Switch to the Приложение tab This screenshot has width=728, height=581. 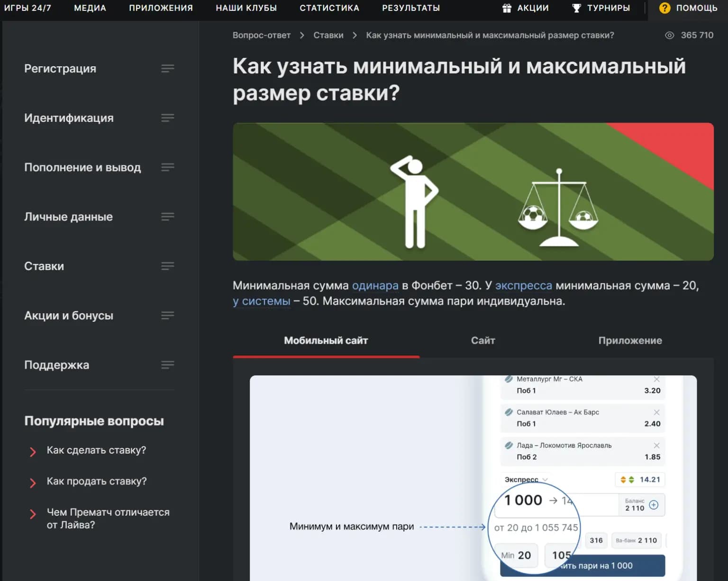(x=630, y=341)
